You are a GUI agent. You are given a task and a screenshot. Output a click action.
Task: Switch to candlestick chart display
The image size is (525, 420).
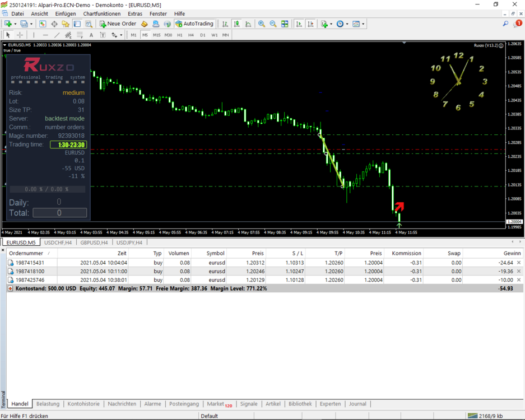tap(236, 24)
